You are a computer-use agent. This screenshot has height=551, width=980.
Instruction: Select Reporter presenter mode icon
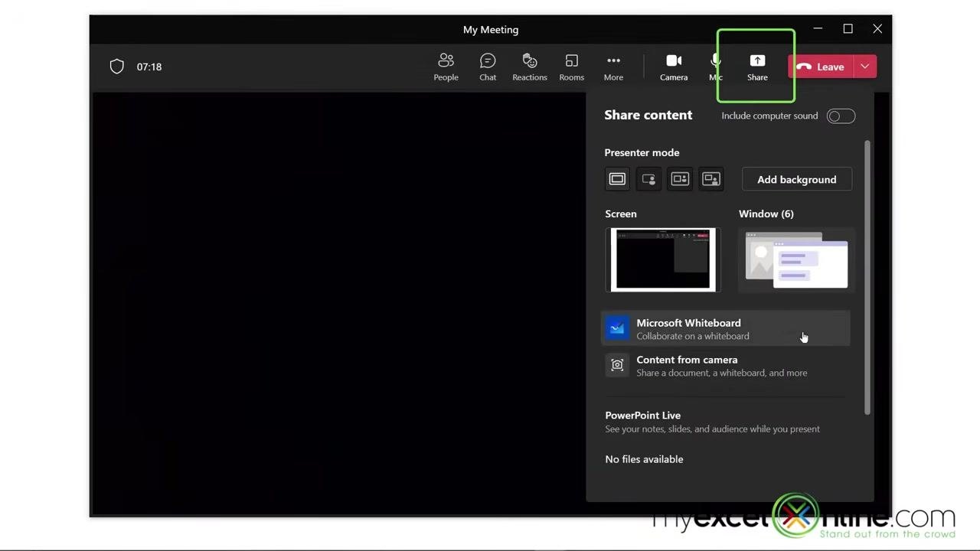pos(711,179)
